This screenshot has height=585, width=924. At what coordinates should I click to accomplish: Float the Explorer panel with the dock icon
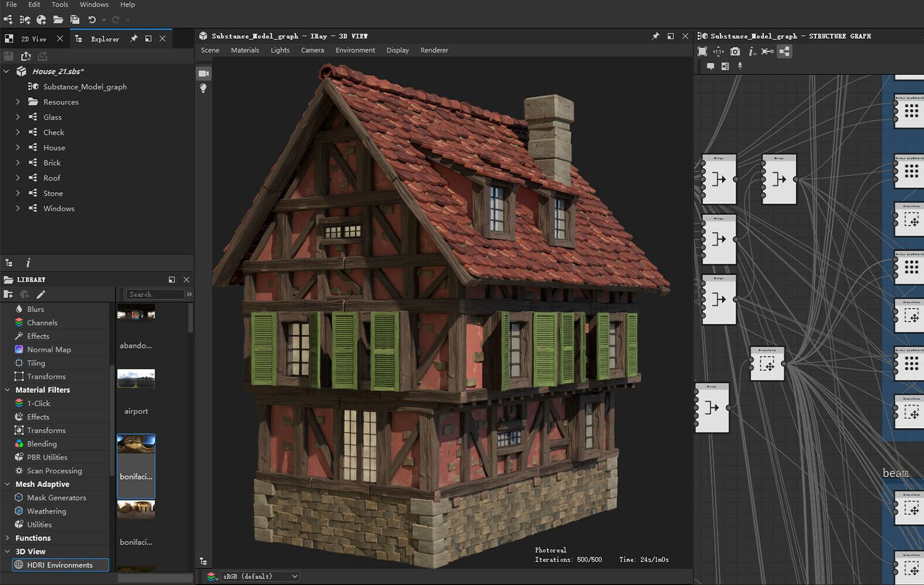pos(148,39)
